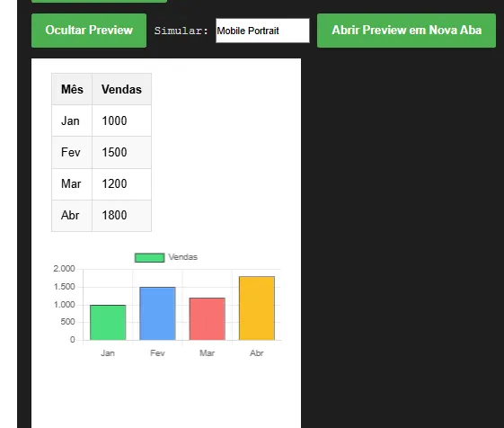
Task: Click the 1500 sales cell
Action: pyautogui.click(x=121, y=152)
